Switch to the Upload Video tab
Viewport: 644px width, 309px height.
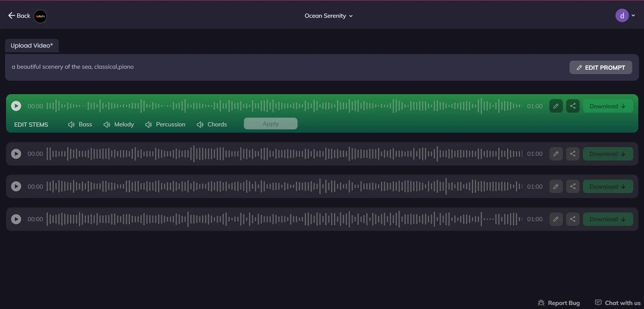[32, 46]
